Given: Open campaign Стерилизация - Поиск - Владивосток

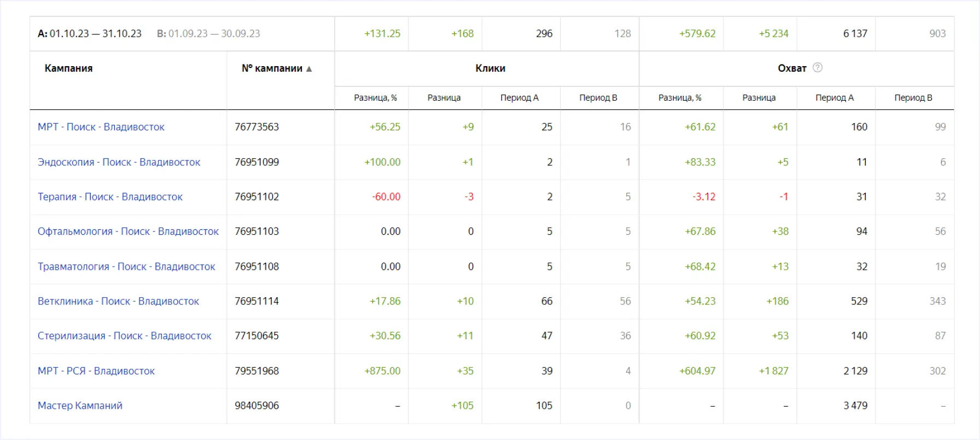Looking at the screenshot, I should tap(124, 336).
